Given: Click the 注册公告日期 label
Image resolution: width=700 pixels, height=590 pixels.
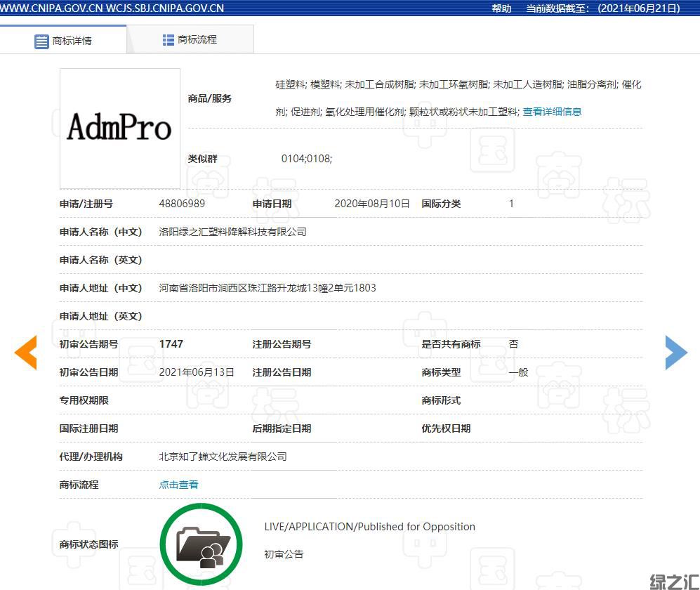Looking at the screenshot, I should pyautogui.click(x=282, y=372).
